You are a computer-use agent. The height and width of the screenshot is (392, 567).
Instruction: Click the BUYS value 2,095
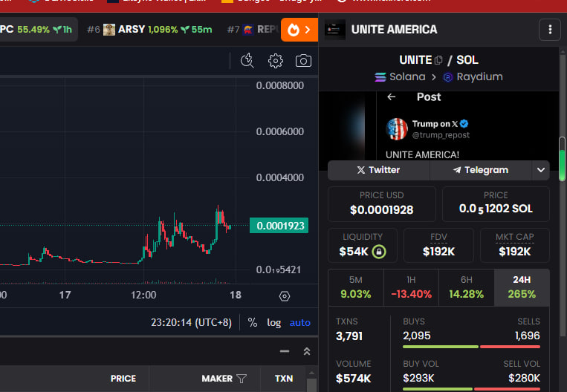(x=417, y=336)
